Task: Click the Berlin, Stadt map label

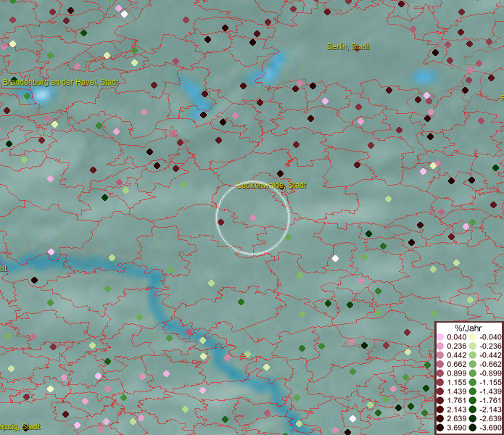Action: tap(348, 46)
